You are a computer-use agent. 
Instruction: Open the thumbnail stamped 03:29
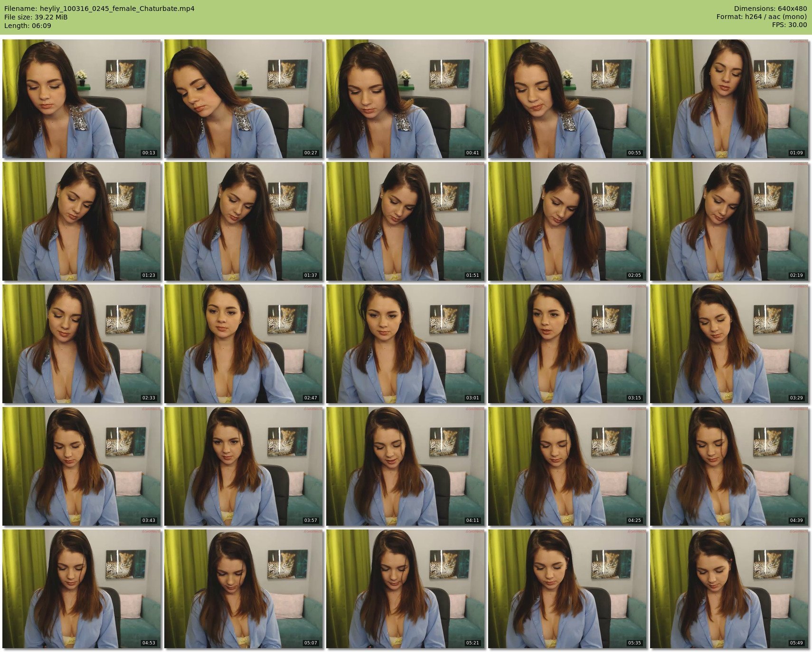(x=729, y=344)
